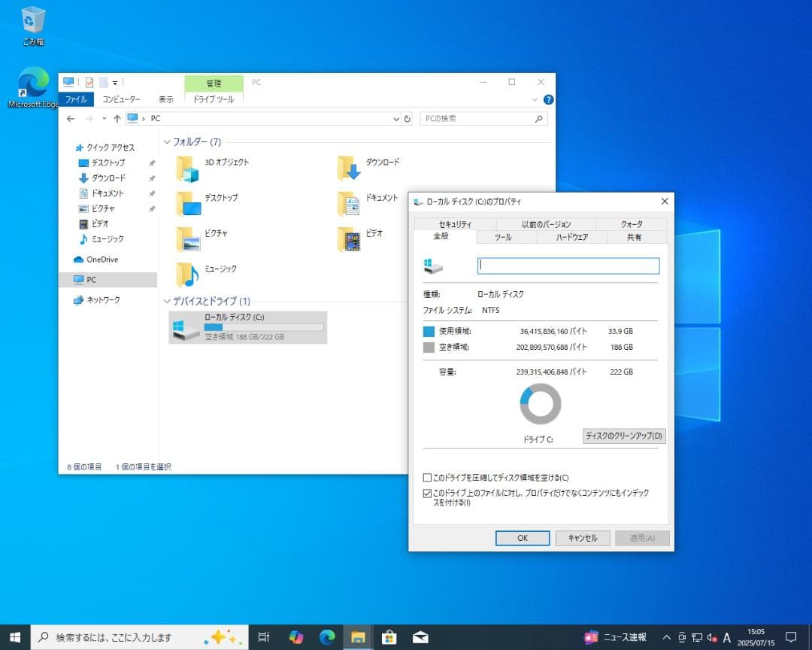This screenshot has height=650, width=812.
Task: Collapse the デバイスとドライブ section
Action: (166, 301)
